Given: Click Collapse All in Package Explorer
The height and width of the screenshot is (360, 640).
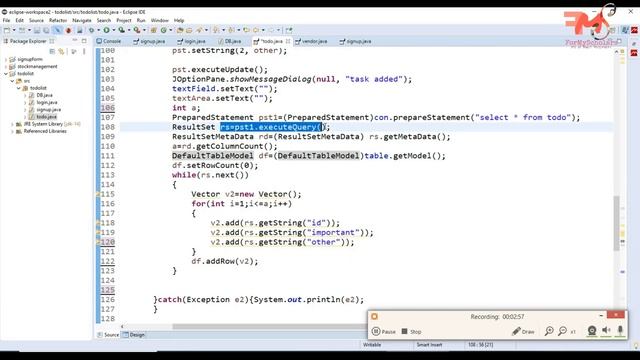Looking at the screenshot, I should [x=52, y=51].
